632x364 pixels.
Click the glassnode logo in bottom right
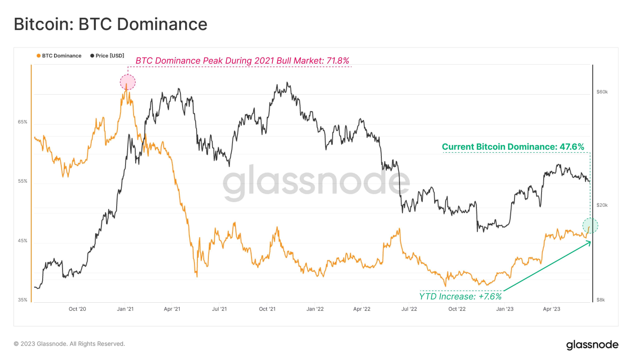(x=592, y=345)
